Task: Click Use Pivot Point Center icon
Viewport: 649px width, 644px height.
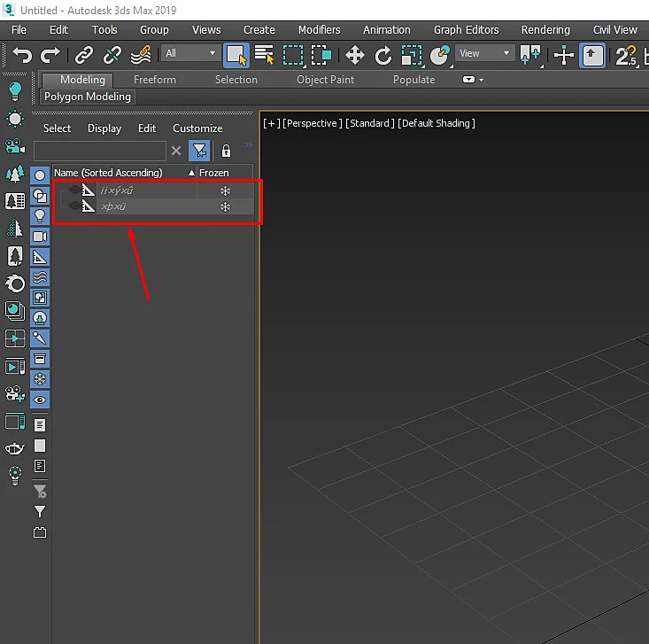Action: [x=530, y=55]
